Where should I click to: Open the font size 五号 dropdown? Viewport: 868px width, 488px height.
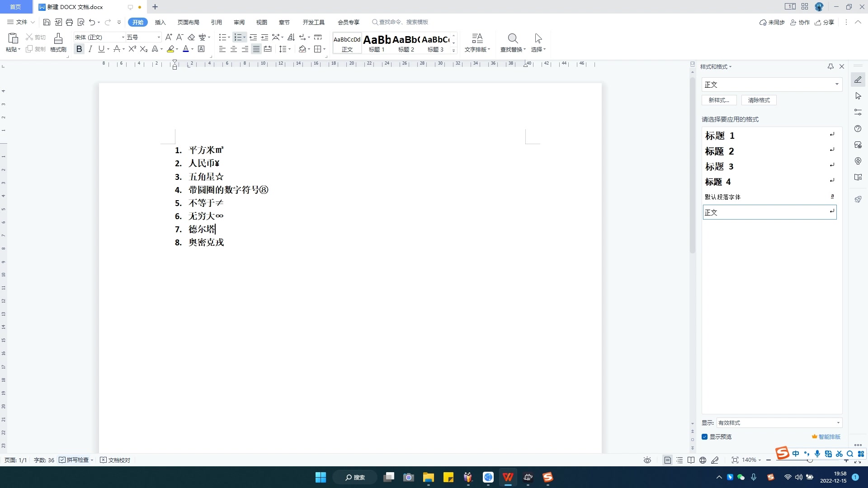tap(159, 37)
